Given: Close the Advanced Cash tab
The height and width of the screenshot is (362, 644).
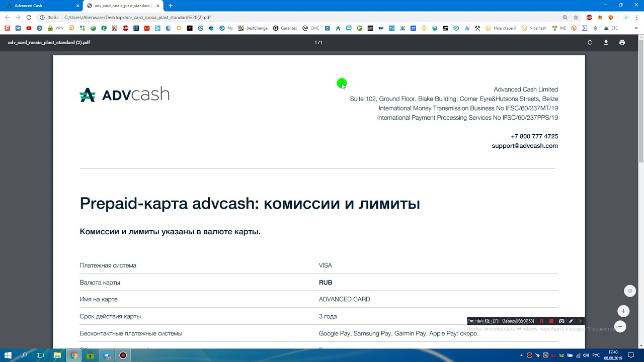Looking at the screenshot, I should (78, 6).
